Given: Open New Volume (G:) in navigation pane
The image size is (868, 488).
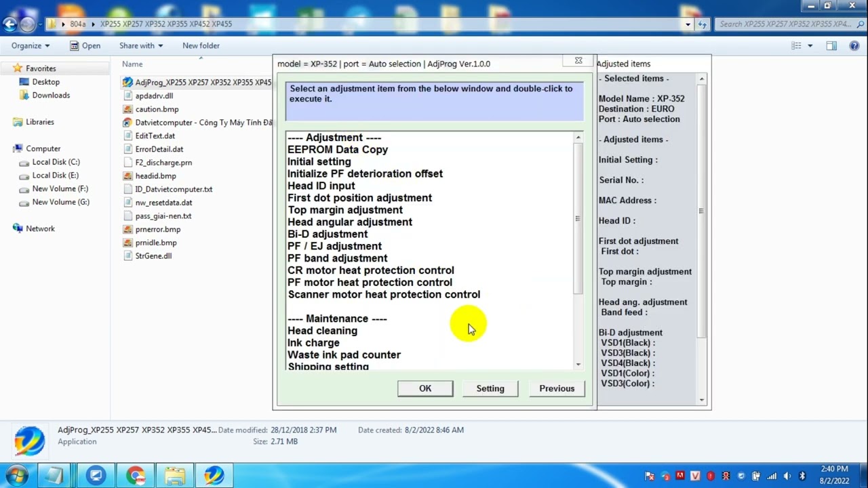Looking at the screenshot, I should pyautogui.click(x=60, y=202).
